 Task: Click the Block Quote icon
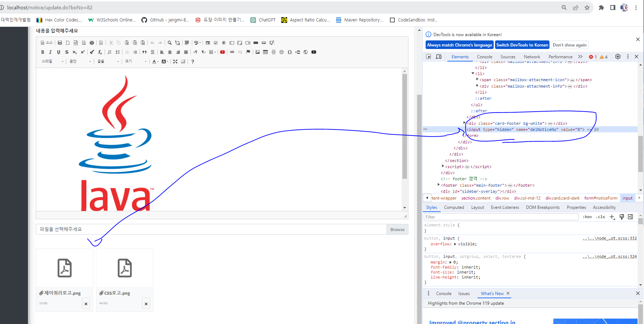pos(144,52)
